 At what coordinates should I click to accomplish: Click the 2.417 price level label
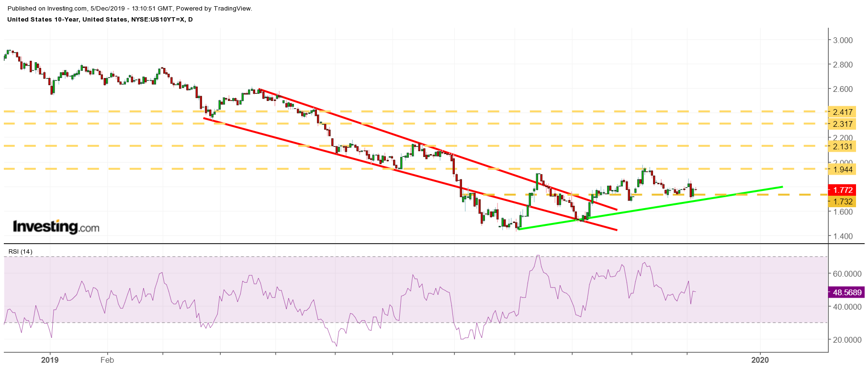coord(842,112)
